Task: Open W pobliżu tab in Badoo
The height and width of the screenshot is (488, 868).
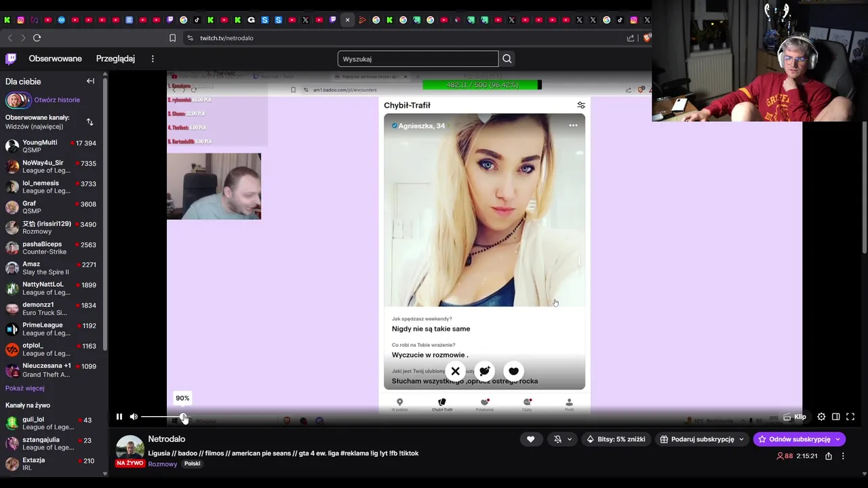Action: 399,405
